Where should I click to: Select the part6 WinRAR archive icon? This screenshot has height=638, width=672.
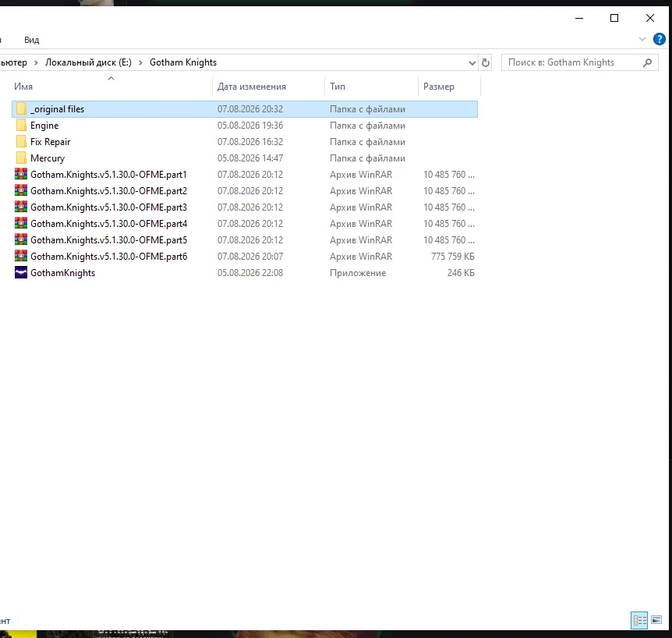pos(21,256)
